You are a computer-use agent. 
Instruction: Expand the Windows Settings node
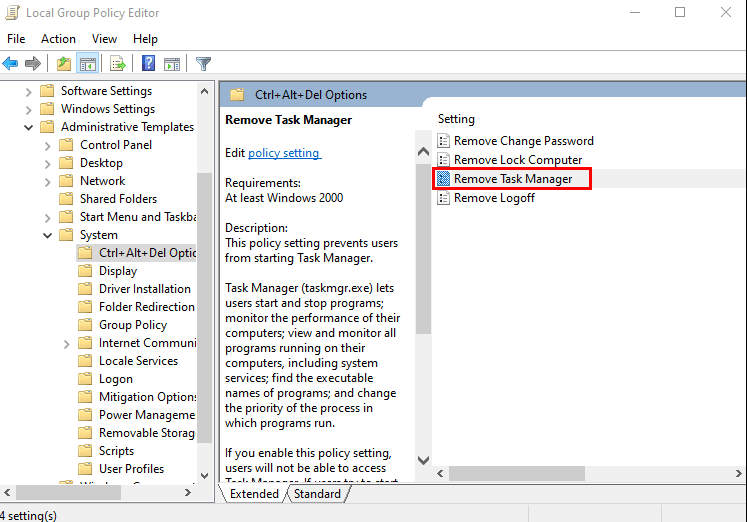pos(28,110)
